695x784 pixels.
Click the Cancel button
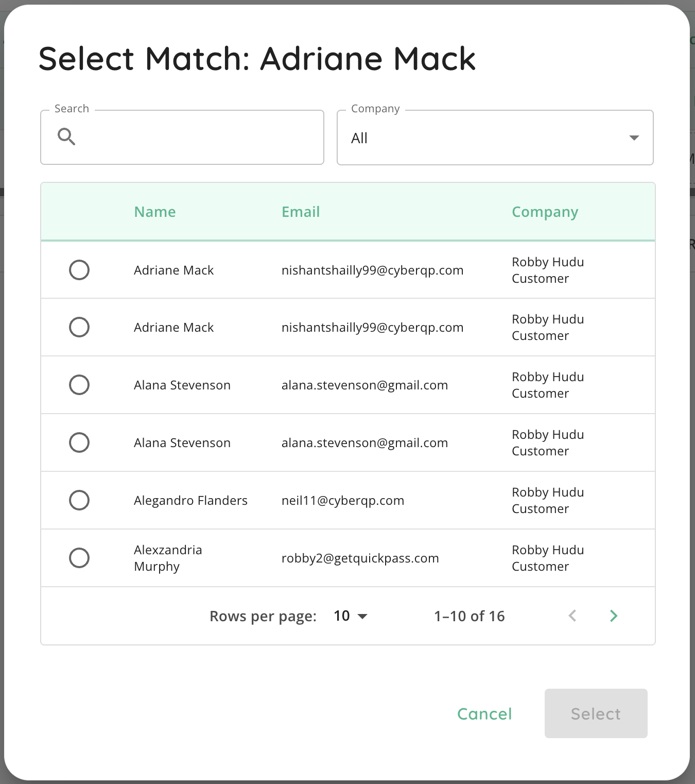point(484,713)
